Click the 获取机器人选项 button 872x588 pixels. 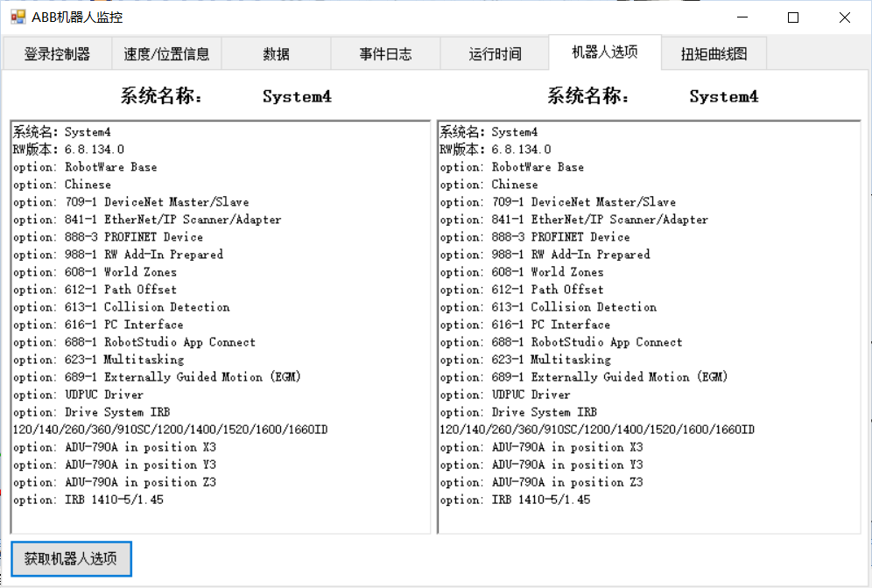tap(71, 558)
